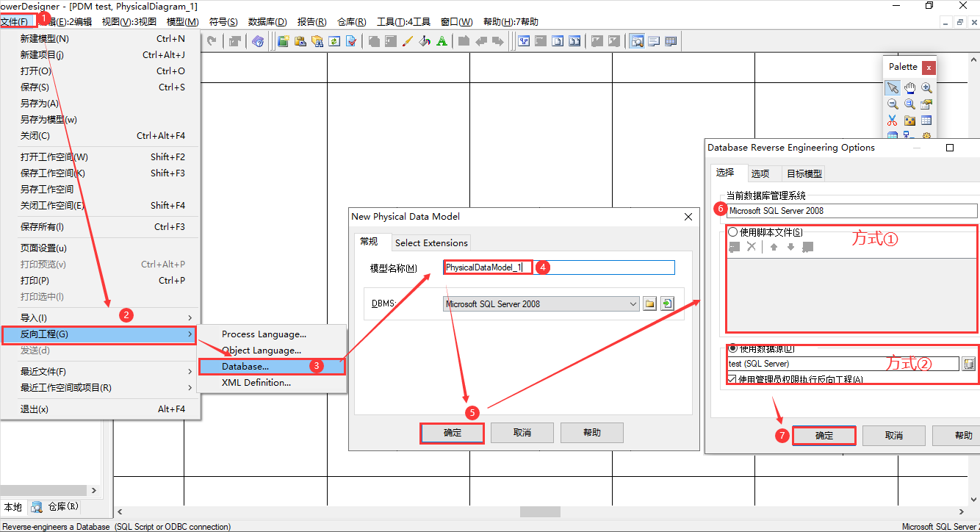Switch to the 选项 tab

click(760, 173)
